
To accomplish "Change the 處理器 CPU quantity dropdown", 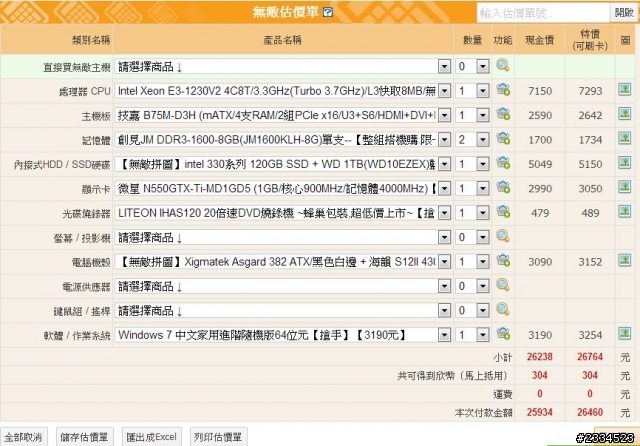I will [472, 91].
